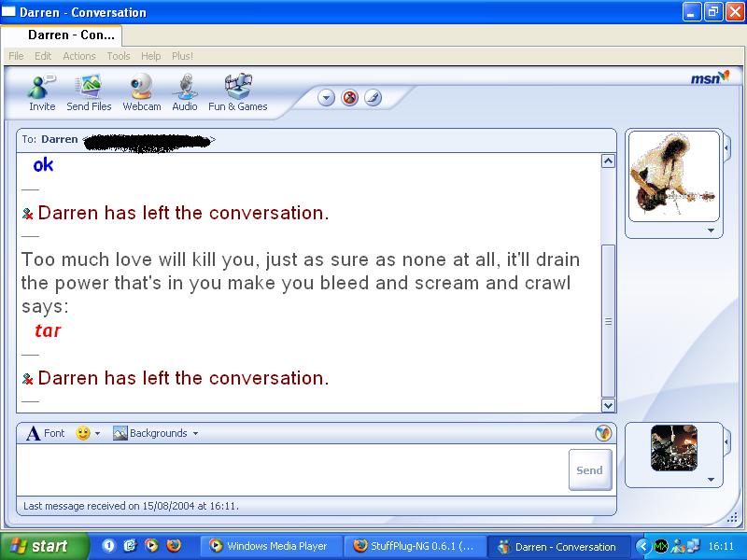Switch to Windows Media Player in taskbar
Screen dimensions: 747x560
pos(272,546)
